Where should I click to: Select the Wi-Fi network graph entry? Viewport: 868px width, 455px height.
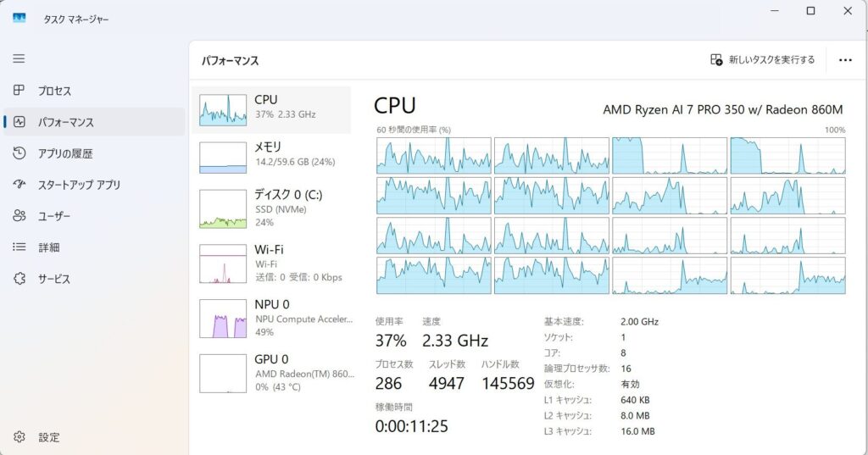pos(223,263)
